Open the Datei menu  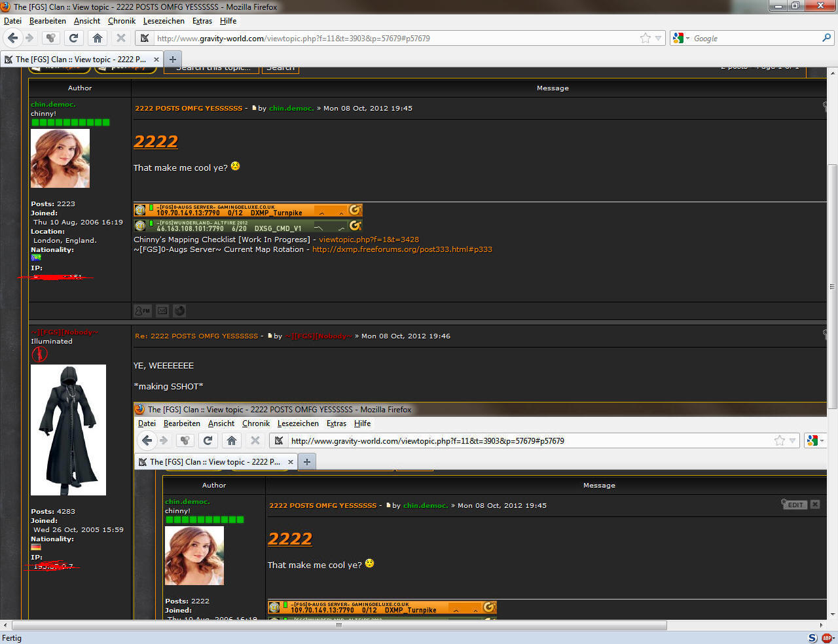coord(12,21)
